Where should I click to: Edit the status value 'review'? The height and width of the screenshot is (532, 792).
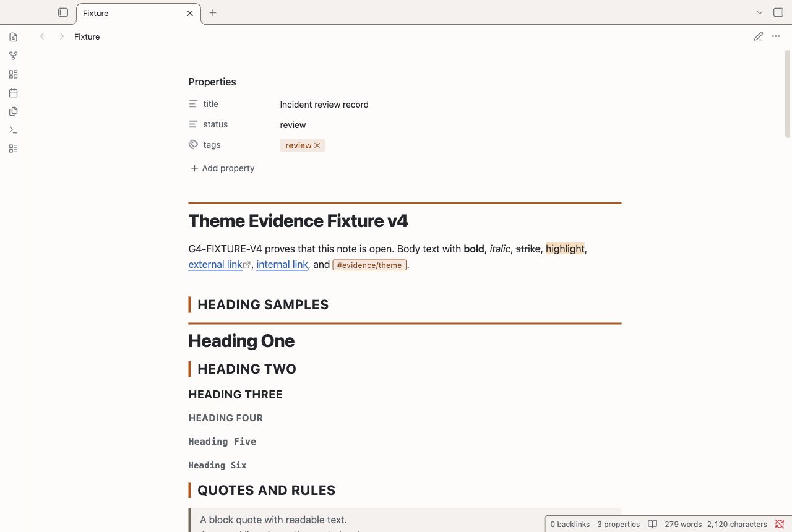293,125
